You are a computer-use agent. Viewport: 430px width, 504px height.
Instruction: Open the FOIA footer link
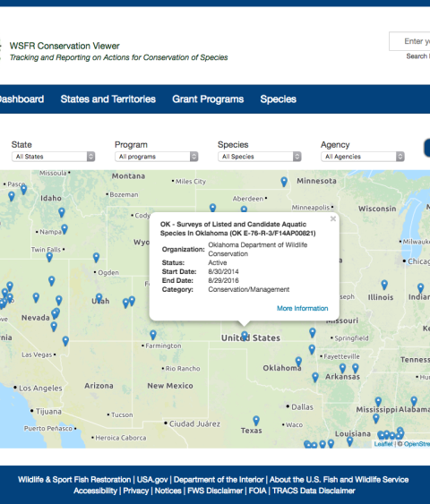tap(257, 491)
